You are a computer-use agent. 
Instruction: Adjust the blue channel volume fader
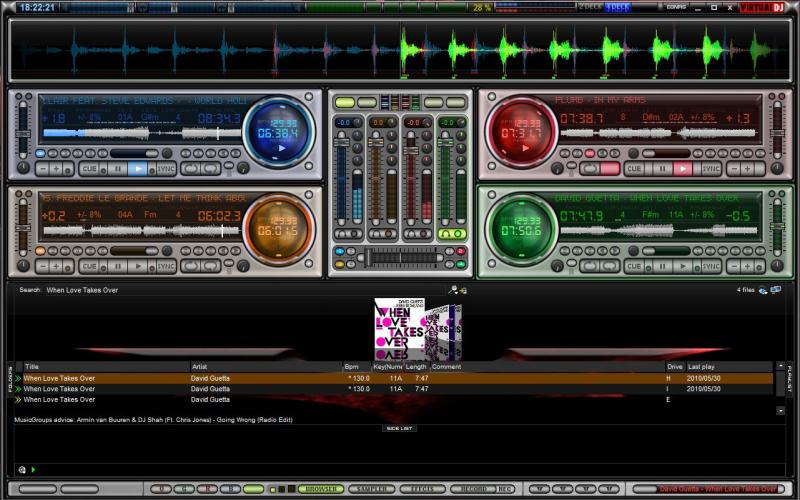click(342, 179)
